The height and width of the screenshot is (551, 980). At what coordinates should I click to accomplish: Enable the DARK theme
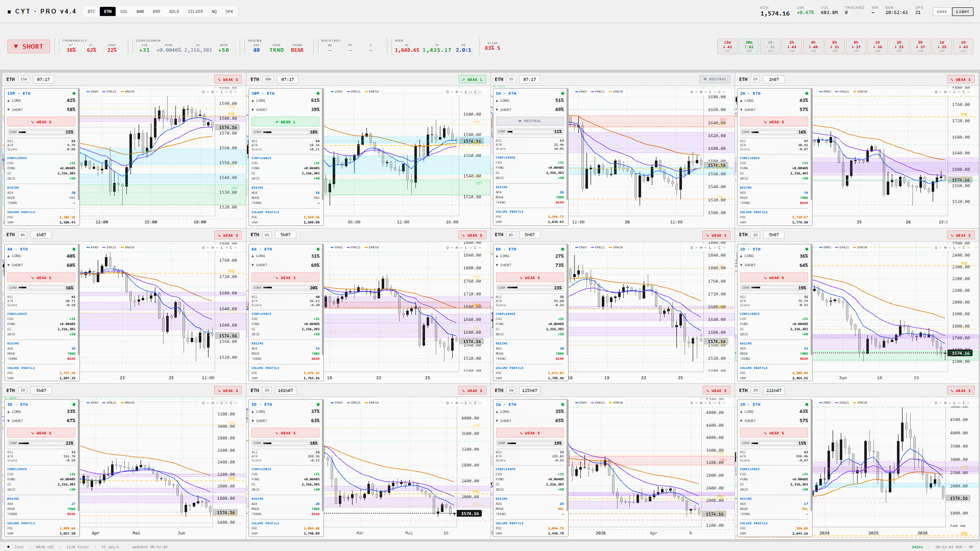(x=942, y=11)
